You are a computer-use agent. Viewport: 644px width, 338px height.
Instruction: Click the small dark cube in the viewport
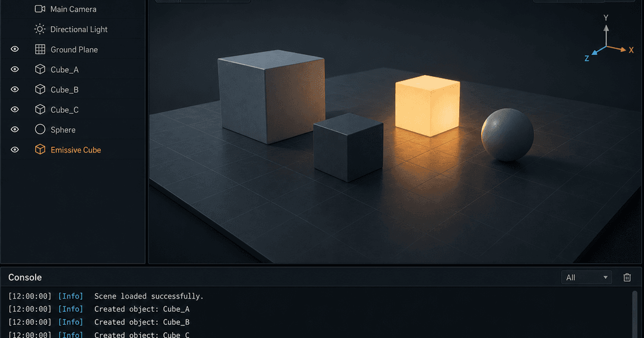point(348,147)
